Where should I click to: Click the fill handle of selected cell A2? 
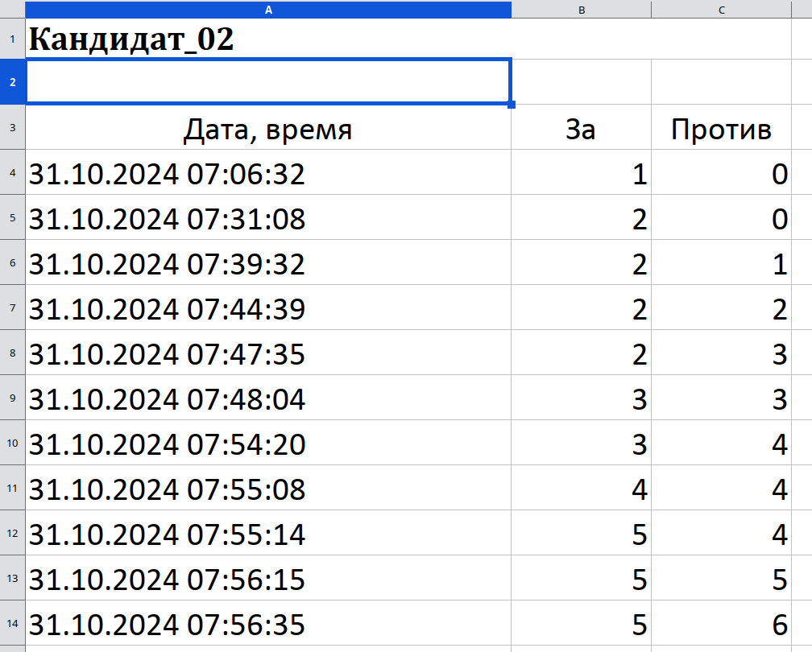[512, 105]
